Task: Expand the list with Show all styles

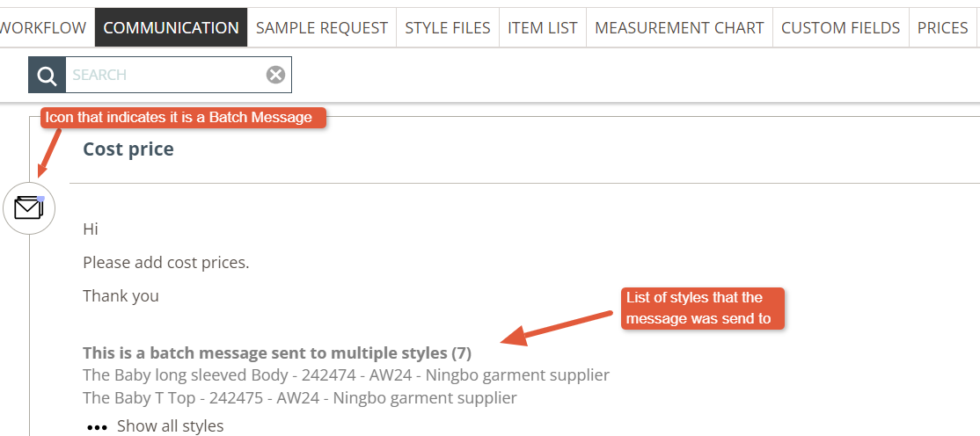Action: [x=170, y=426]
